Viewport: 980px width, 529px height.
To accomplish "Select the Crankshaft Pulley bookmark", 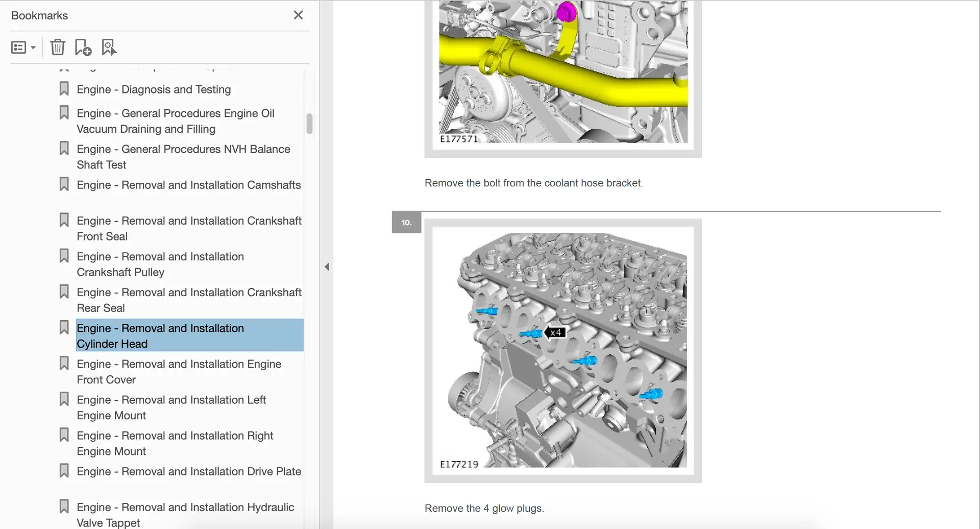I will point(160,264).
